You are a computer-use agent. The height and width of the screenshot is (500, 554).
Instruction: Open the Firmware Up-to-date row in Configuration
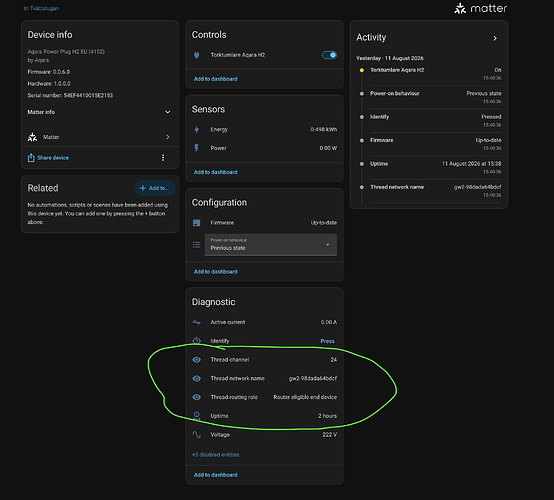[x=264, y=223]
